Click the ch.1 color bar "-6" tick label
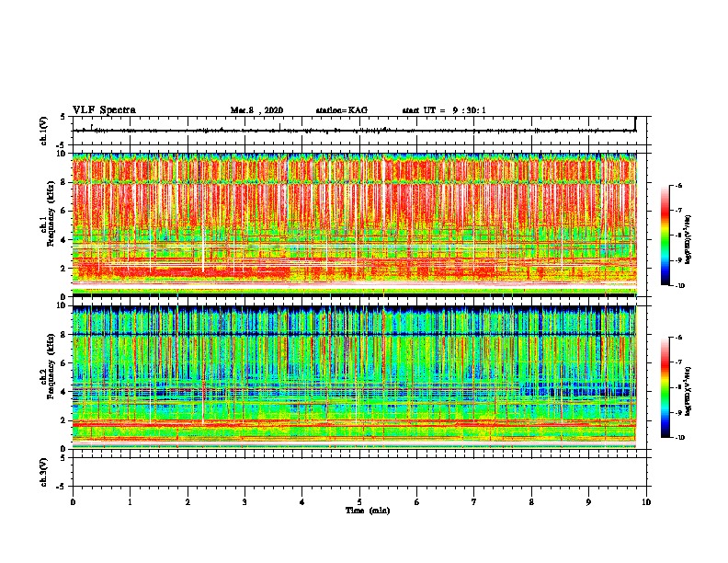 coord(678,186)
